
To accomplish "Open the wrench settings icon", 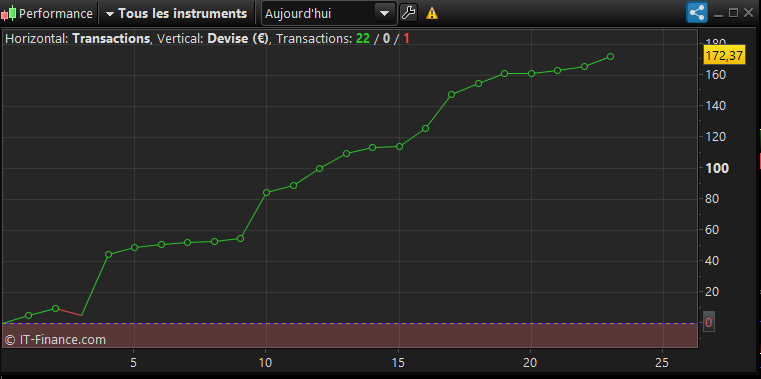I will pos(409,13).
